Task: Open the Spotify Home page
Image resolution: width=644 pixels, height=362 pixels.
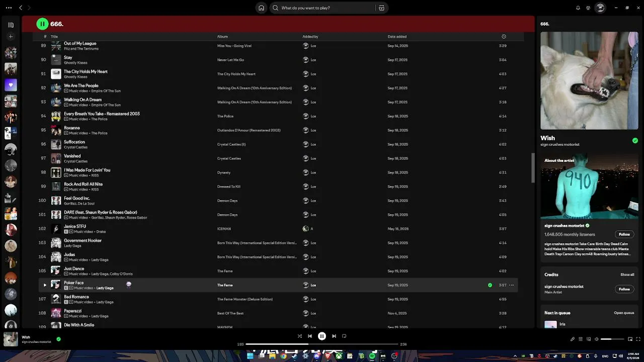Action: pyautogui.click(x=261, y=8)
